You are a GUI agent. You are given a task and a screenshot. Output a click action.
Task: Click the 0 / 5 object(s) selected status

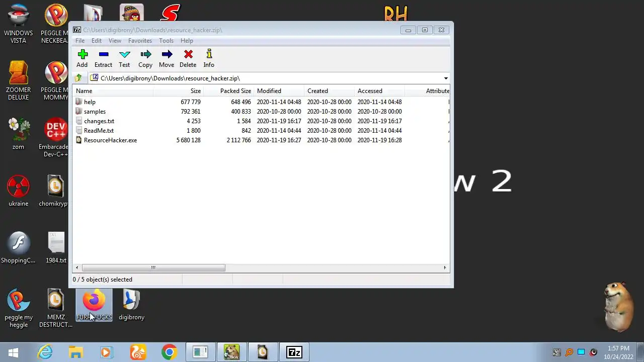103,280
